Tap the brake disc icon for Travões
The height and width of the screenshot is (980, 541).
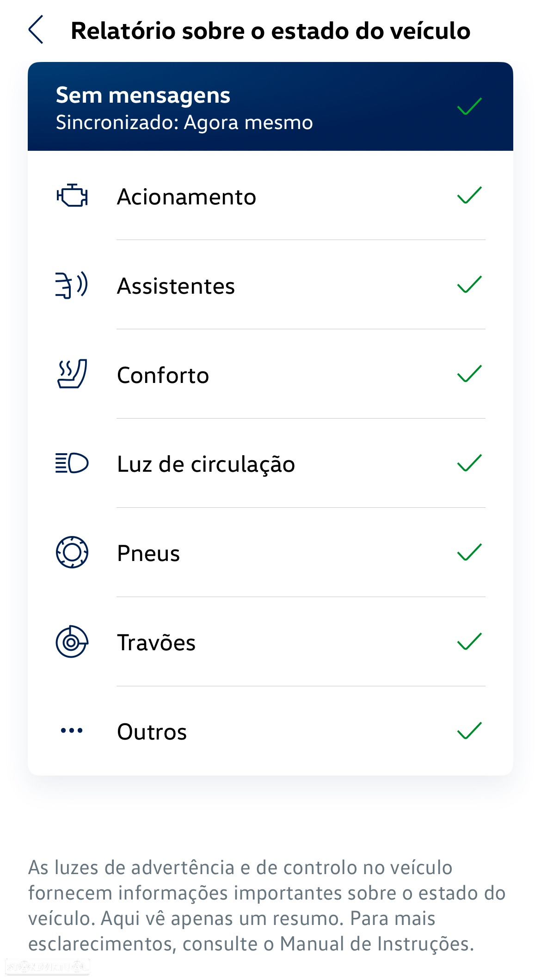click(x=72, y=641)
